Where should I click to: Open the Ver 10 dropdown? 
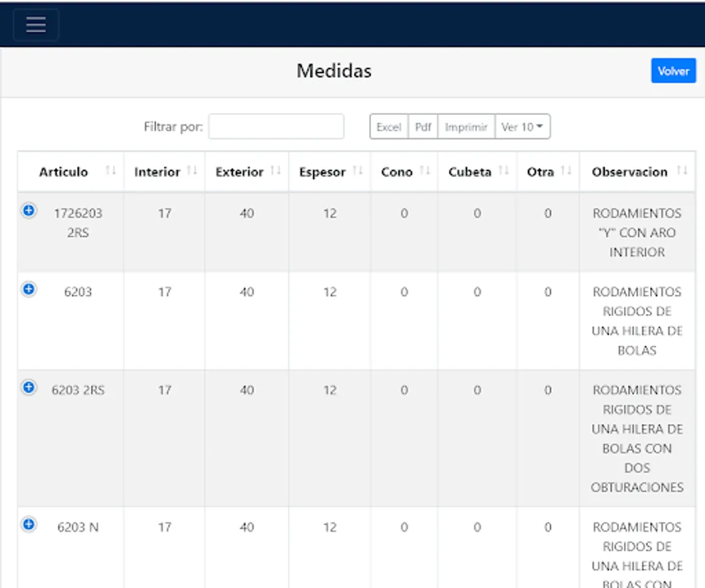(x=522, y=127)
